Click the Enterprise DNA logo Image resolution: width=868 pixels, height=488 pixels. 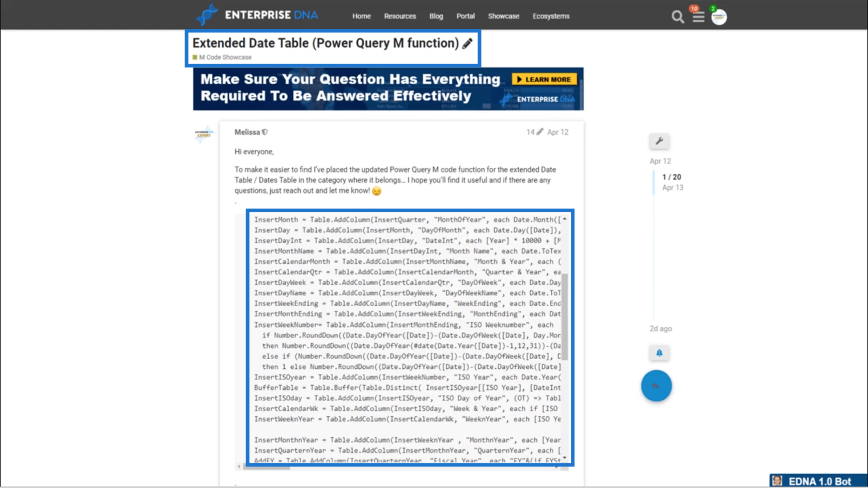click(x=257, y=15)
